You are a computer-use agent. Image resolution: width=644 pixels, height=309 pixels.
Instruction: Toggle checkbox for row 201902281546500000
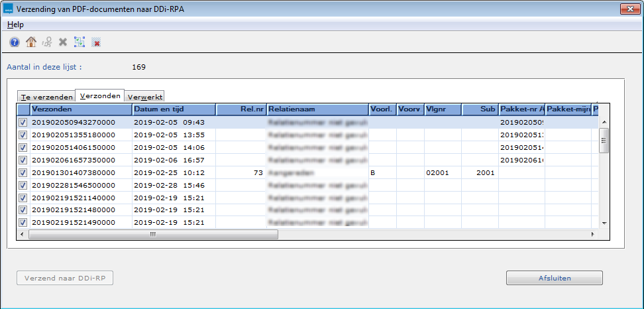[x=23, y=185]
